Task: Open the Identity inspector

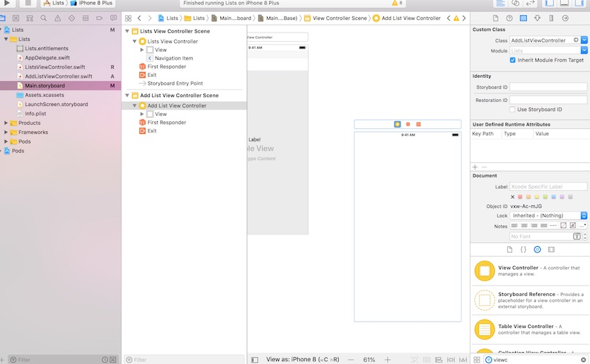Action: pyautogui.click(x=523, y=18)
